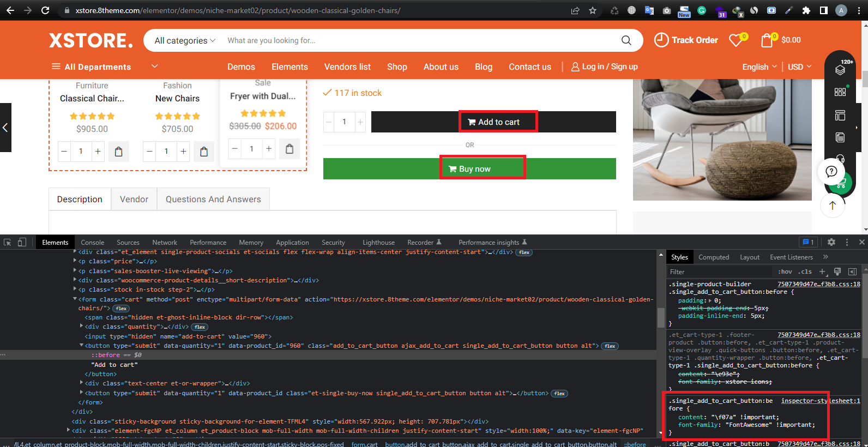Show more Styles pane tabs chevron
The height and width of the screenshot is (447, 868).
825,257
